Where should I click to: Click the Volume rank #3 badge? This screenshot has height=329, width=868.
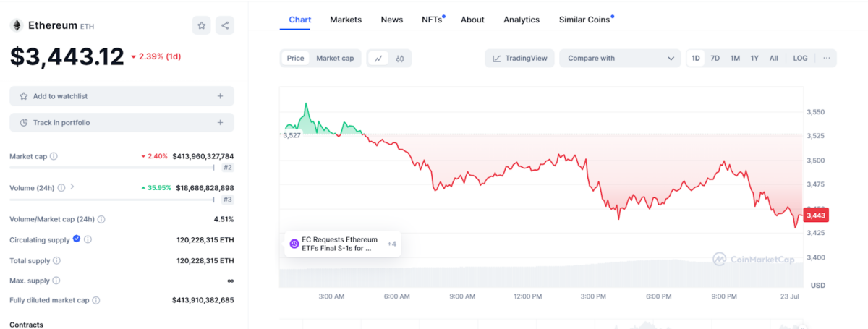tap(227, 199)
